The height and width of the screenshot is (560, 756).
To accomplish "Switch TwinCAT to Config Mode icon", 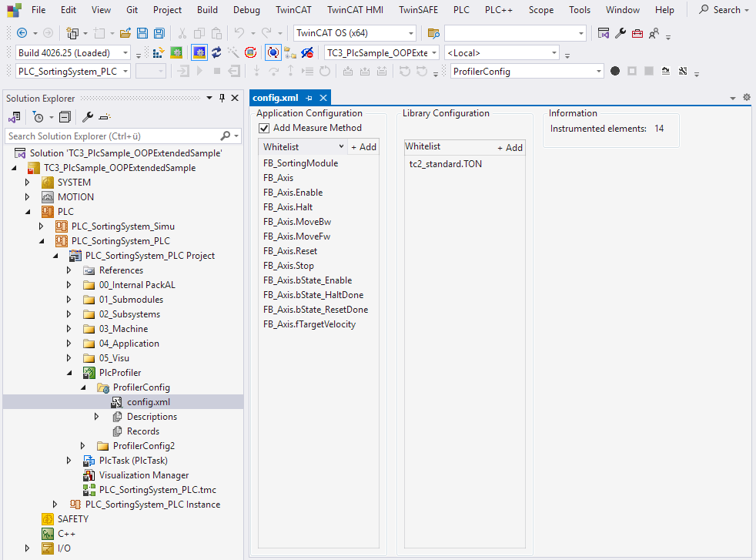I will (199, 52).
